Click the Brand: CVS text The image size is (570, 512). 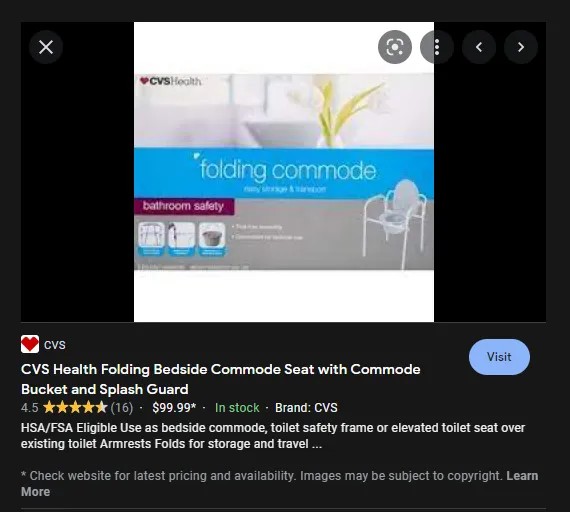point(306,408)
